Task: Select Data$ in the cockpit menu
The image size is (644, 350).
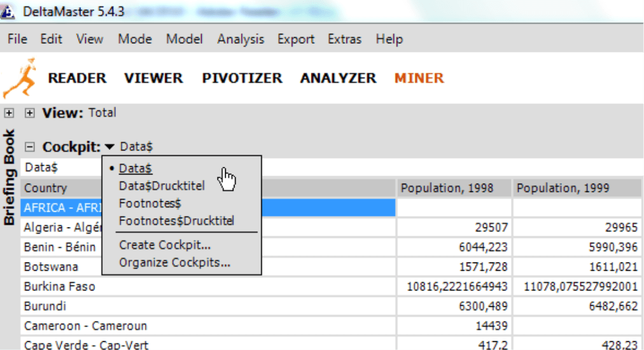Action: [x=135, y=169]
